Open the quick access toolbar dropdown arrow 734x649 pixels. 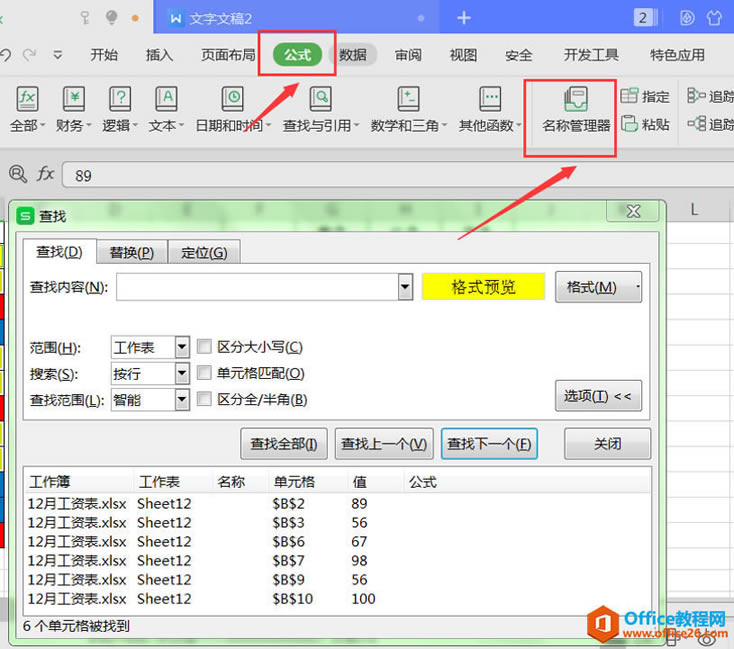(58, 55)
